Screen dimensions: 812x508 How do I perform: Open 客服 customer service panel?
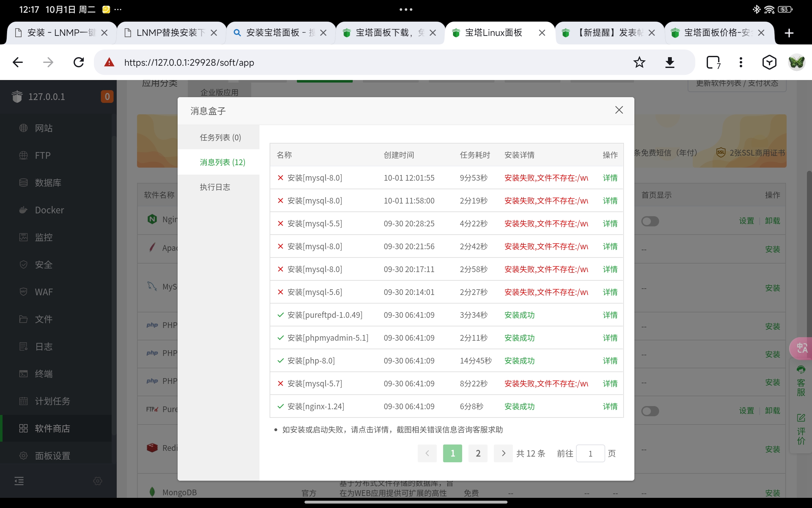click(801, 381)
